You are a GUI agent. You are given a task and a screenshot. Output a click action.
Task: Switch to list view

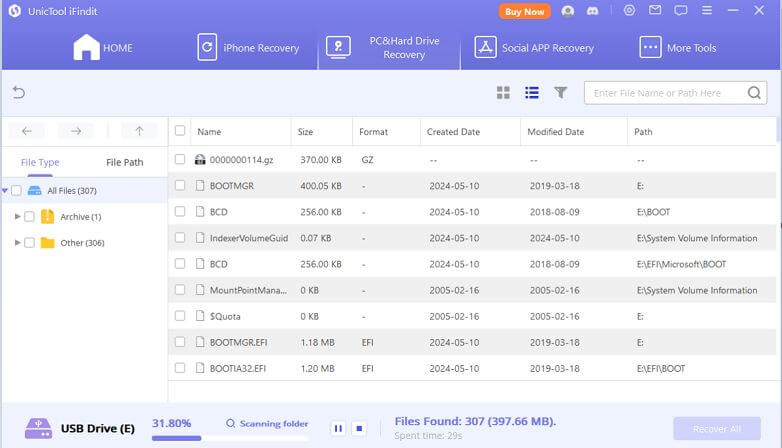tap(532, 93)
